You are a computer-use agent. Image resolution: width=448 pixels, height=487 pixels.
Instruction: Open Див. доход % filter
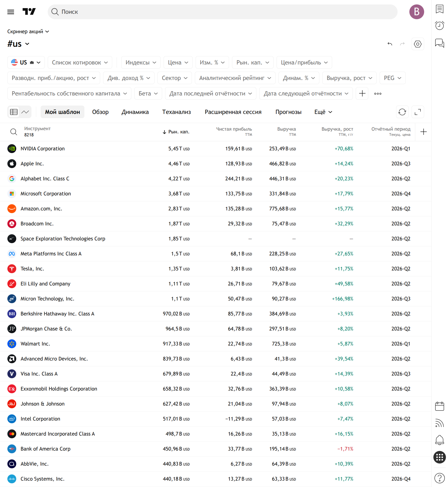pyautogui.click(x=129, y=78)
